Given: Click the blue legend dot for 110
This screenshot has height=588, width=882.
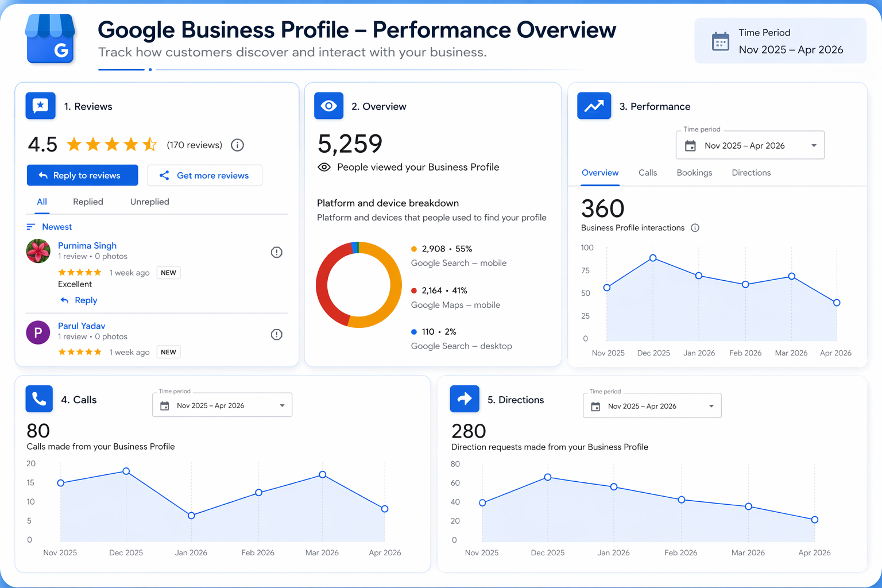Looking at the screenshot, I should coord(414,332).
